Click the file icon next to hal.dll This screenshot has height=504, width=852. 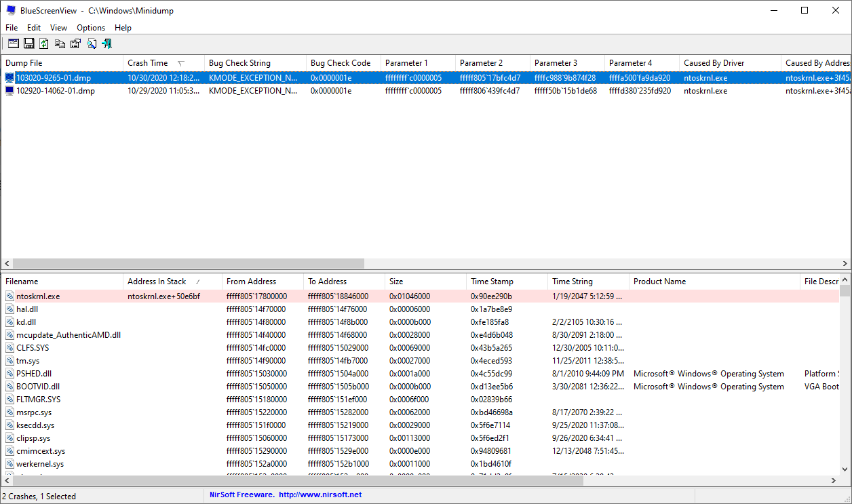[9, 309]
